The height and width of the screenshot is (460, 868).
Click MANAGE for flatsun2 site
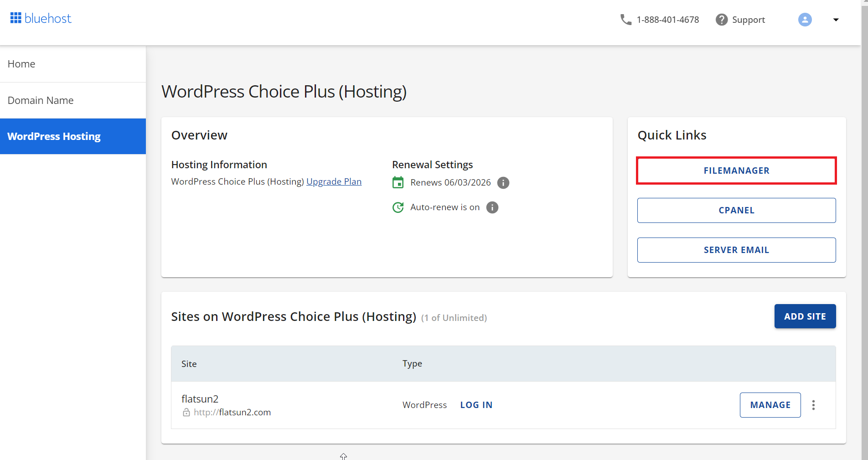tap(770, 405)
